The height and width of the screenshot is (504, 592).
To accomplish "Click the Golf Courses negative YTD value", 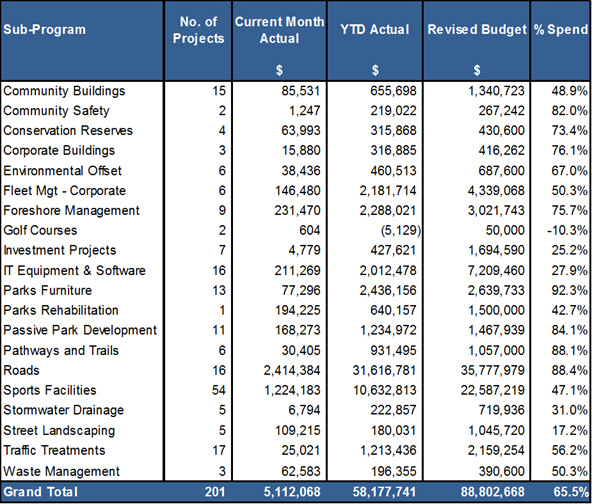I will 401,230.
